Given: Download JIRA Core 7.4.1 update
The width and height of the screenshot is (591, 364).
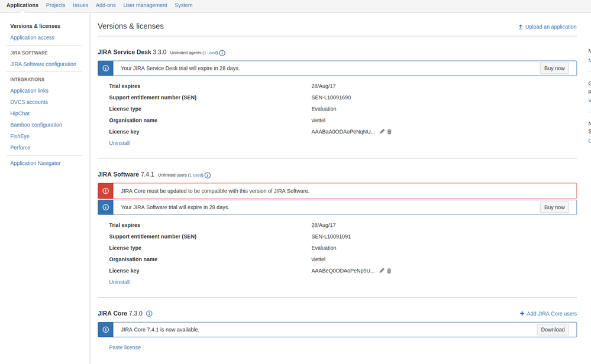Looking at the screenshot, I should 553,330.
